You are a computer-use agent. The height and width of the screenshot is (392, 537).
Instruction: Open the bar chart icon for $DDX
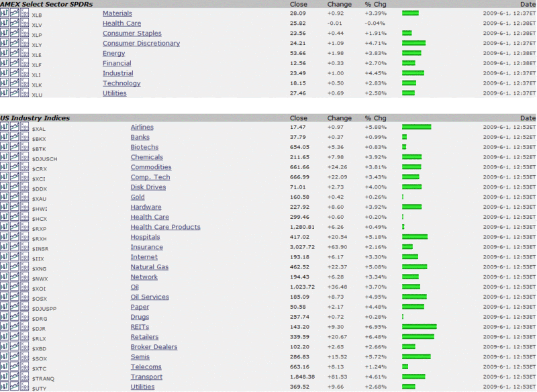pyautogui.click(x=5, y=186)
